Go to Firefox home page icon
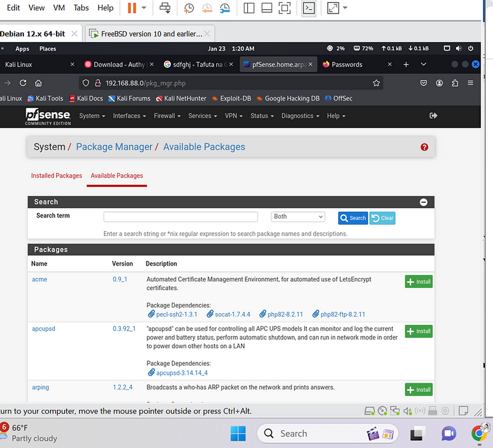The image size is (493, 448). (x=38, y=83)
